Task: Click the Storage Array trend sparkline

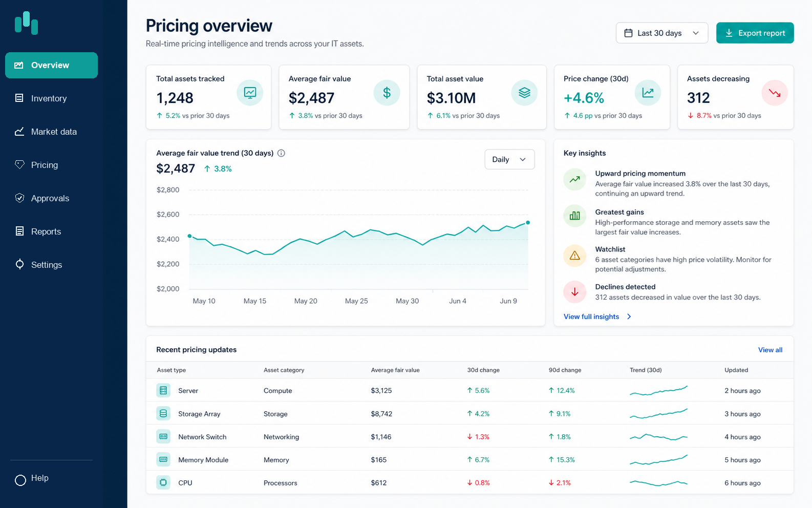Action: (658, 414)
